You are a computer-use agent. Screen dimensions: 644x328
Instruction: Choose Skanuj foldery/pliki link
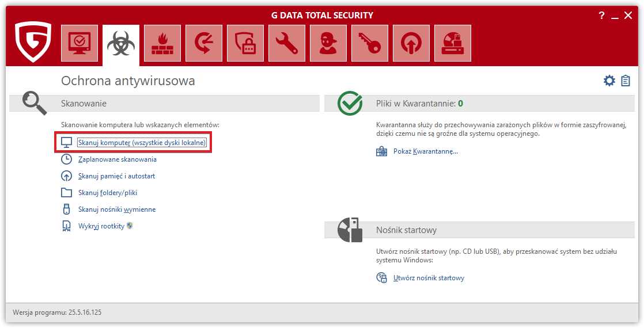pos(108,193)
